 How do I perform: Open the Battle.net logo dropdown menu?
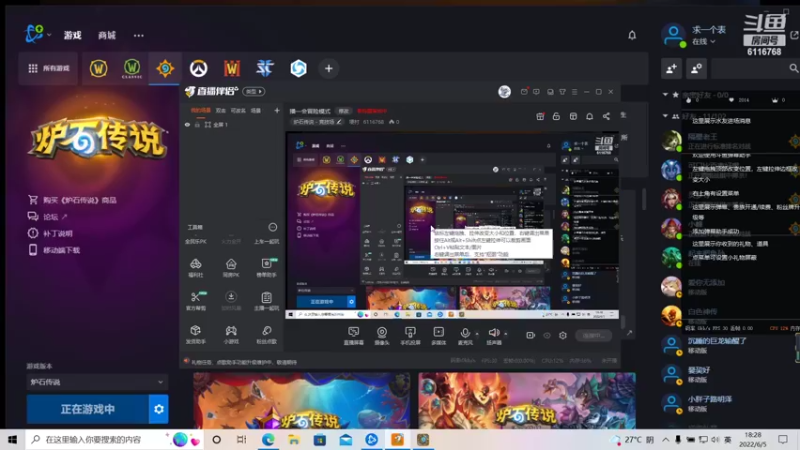pos(37,34)
